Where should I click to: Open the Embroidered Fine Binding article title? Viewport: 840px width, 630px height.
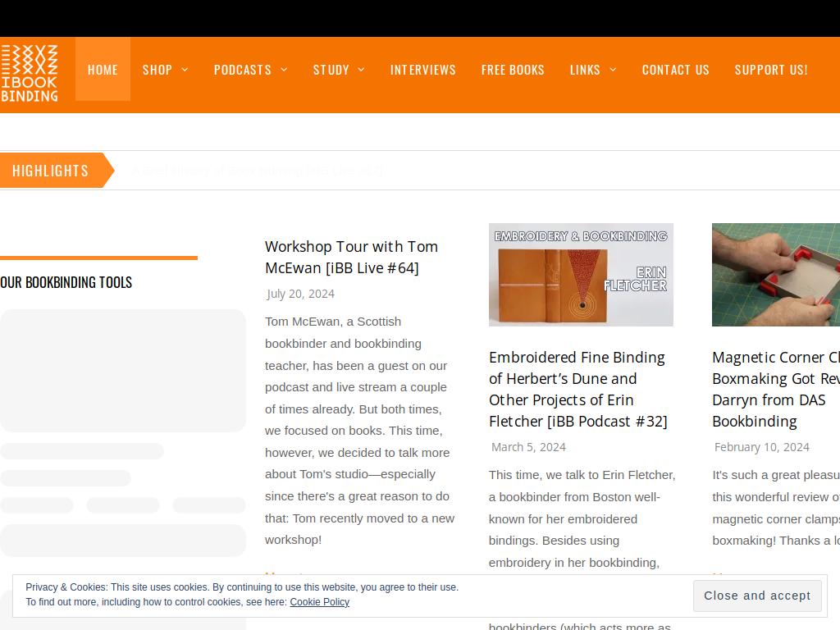click(578, 389)
